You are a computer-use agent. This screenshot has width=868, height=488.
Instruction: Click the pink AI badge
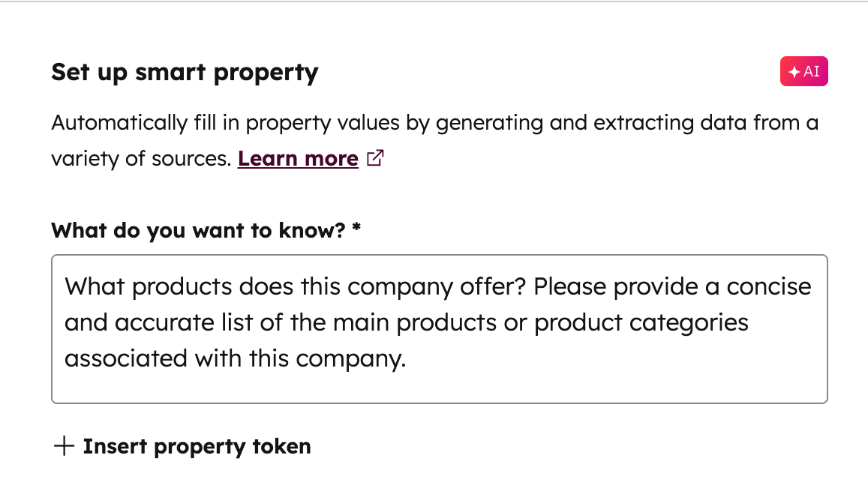pyautogui.click(x=803, y=71)
